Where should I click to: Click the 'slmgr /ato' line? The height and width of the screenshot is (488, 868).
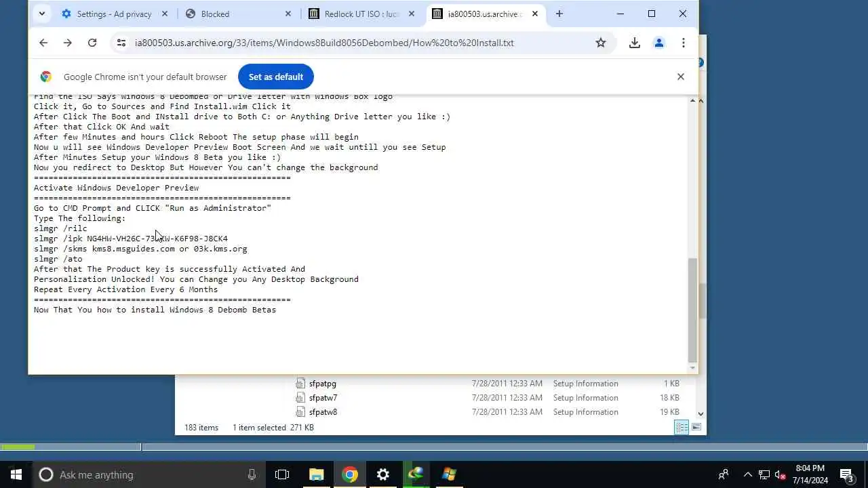(x=58, y=259)
